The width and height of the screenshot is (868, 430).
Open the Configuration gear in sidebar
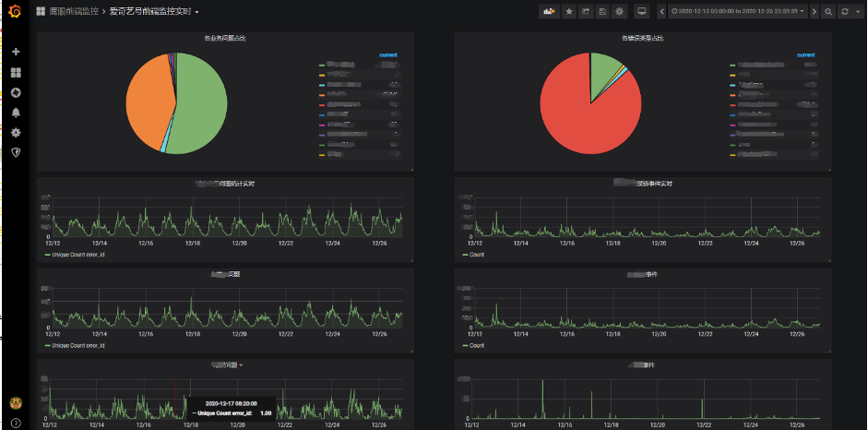[x=16, y=132]
